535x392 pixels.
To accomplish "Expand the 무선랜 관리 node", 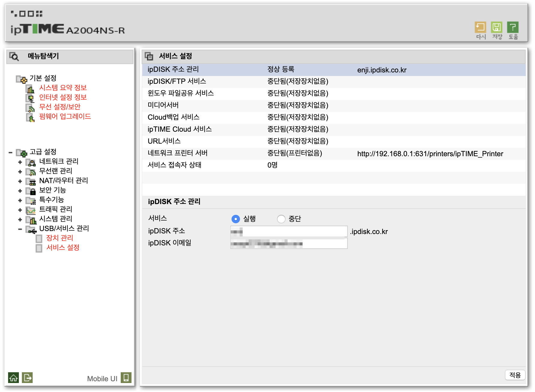I will pos(20,172).
